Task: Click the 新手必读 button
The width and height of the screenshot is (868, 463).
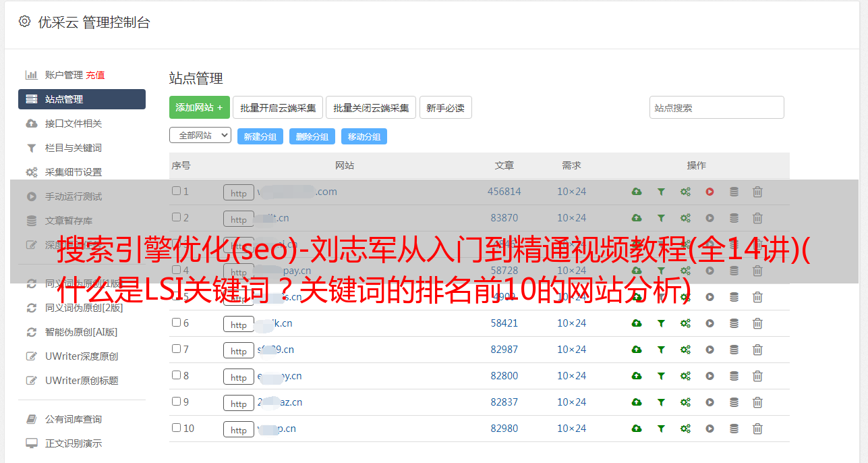Action: (x=445, y=107)
